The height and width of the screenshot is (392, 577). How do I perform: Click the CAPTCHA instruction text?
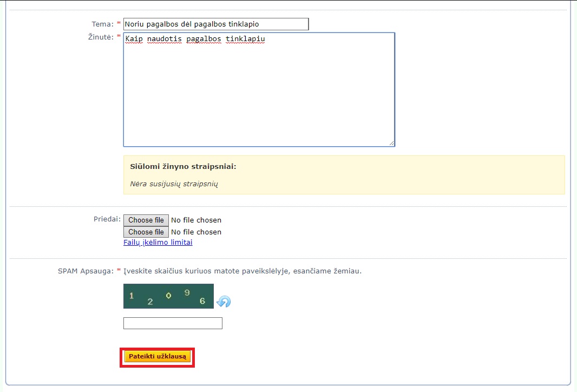242,271
